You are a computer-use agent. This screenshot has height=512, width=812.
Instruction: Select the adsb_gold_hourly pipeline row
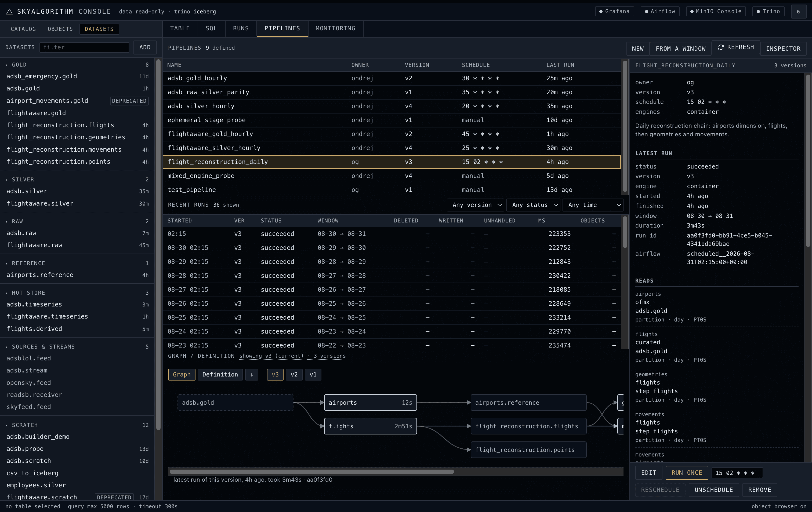(392, 78)
